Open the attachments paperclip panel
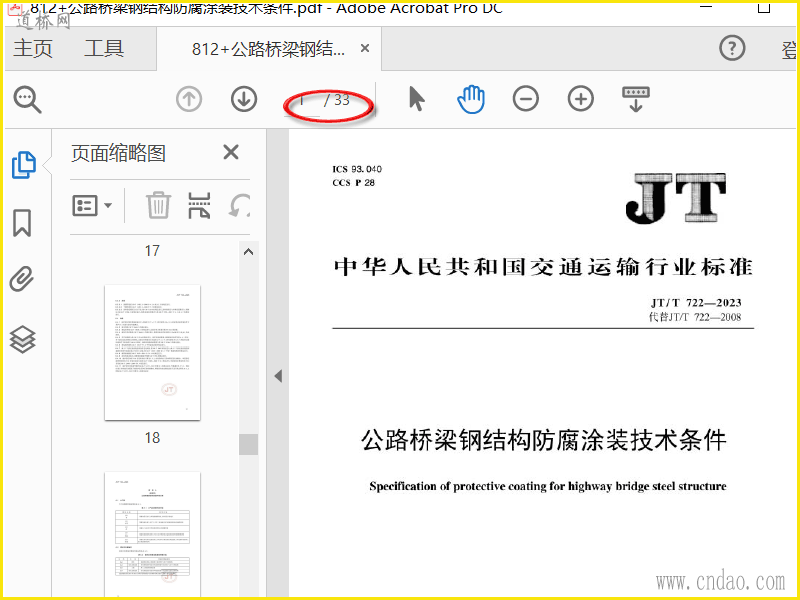 tap(22, 279)
